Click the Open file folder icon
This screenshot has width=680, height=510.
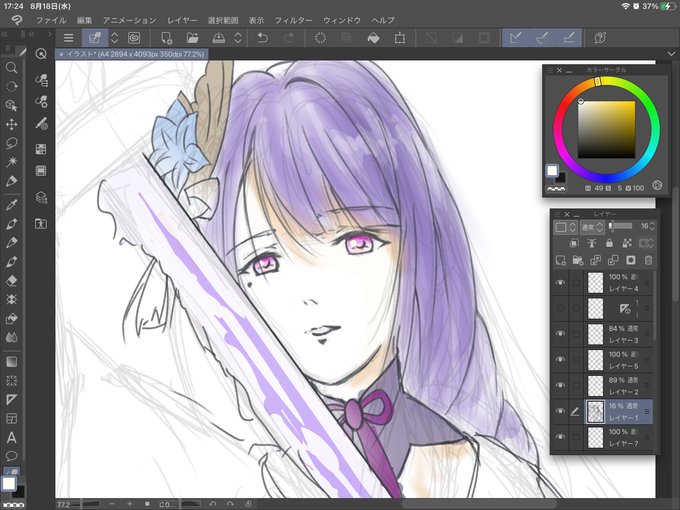point(192,38)
